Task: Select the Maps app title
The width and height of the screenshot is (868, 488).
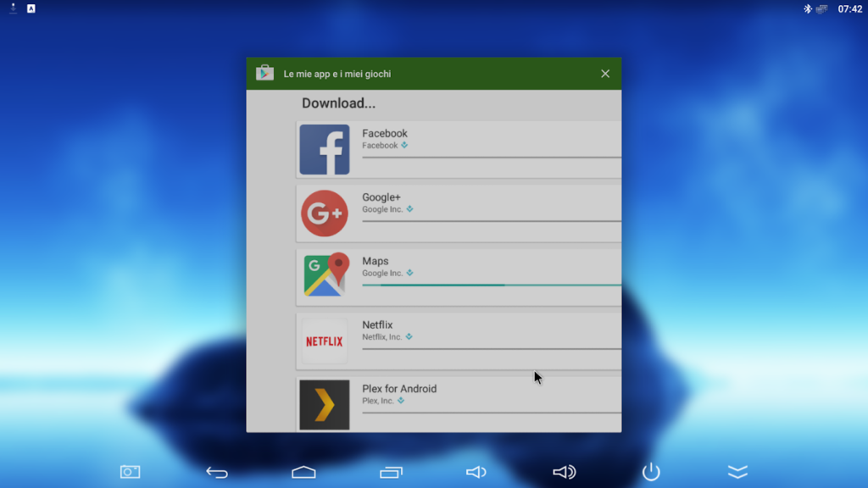Action: pyautogui.click(x=376, y=261)
